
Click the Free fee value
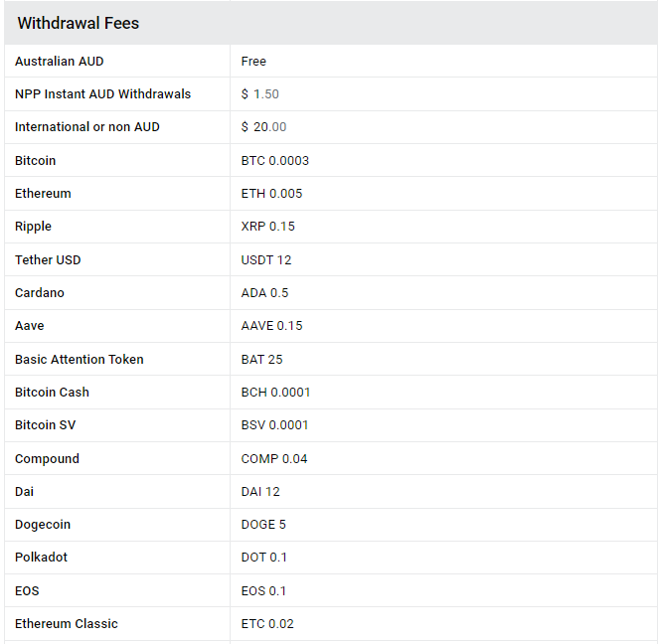tap(253, 62)
